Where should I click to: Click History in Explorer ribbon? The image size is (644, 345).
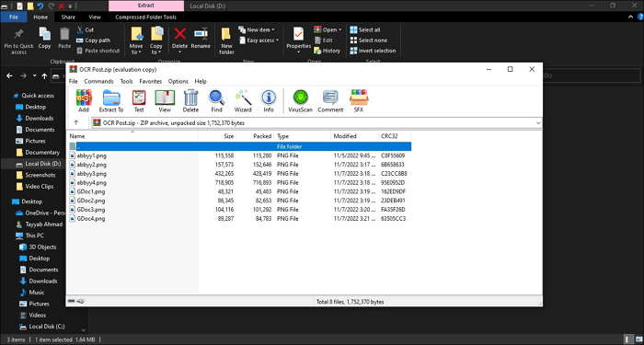[327, 51]
